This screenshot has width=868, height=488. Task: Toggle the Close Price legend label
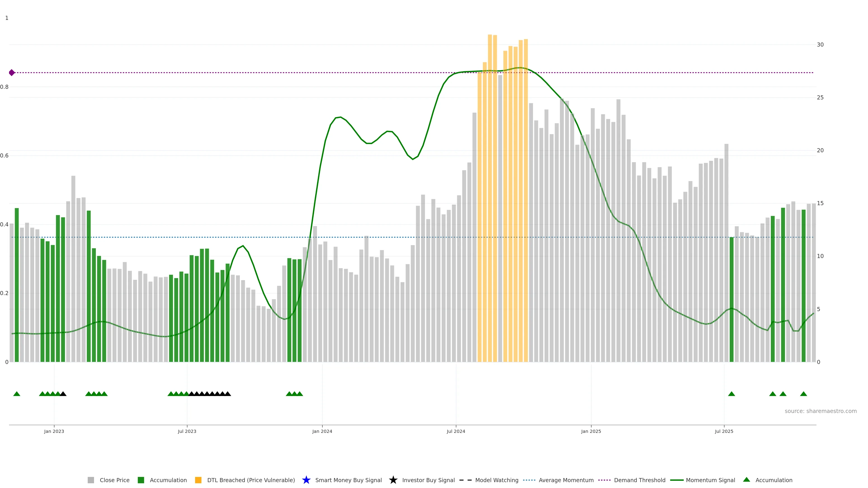[115, 480]
